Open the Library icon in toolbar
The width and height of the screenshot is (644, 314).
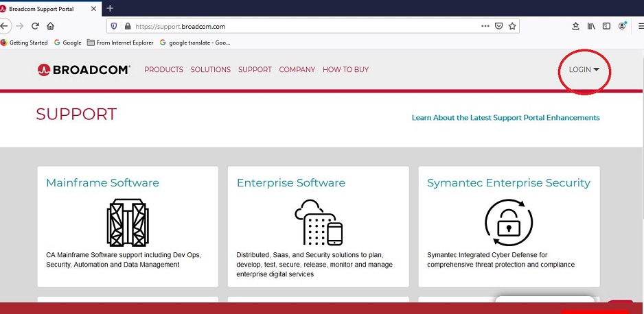point(591,26)
